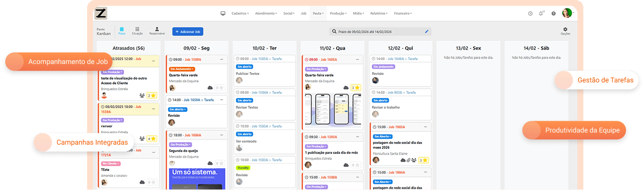644x190 pixels.
Task: Click the cloud icon on Job 1686A card
Action: pos(210,164)
